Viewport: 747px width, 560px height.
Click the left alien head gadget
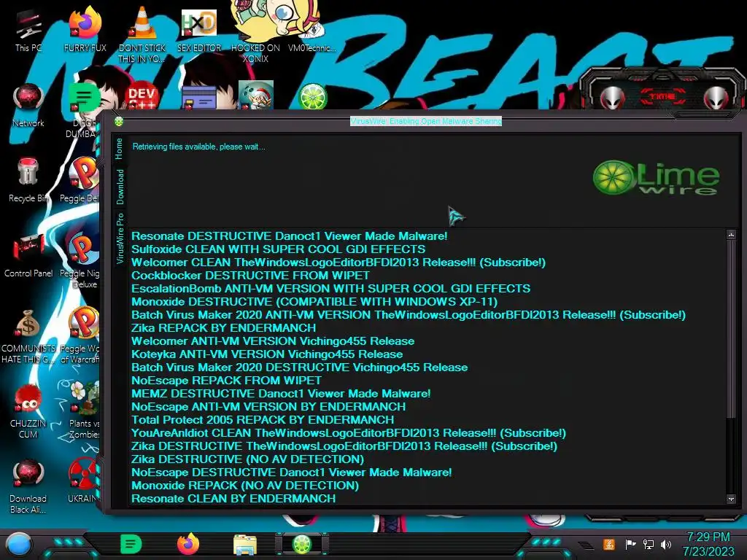click(x=613, y=98)
